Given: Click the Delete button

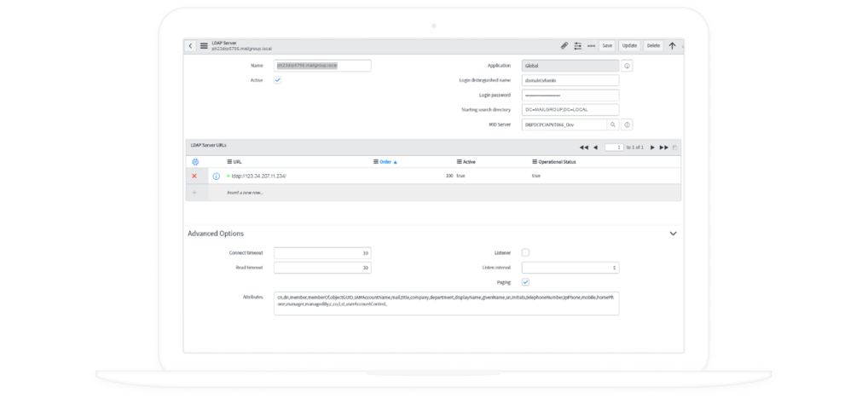Looking at the screenshot, I should pos(654,46).
